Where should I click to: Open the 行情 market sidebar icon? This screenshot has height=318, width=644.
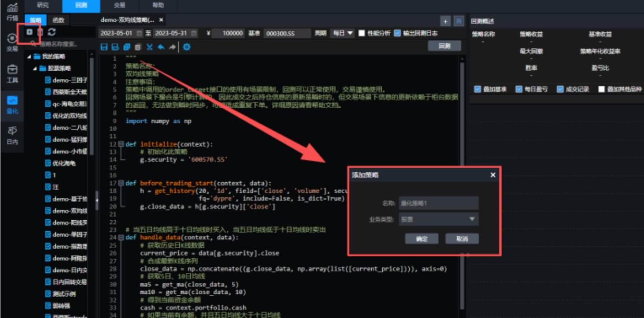[x=12, y=12]
